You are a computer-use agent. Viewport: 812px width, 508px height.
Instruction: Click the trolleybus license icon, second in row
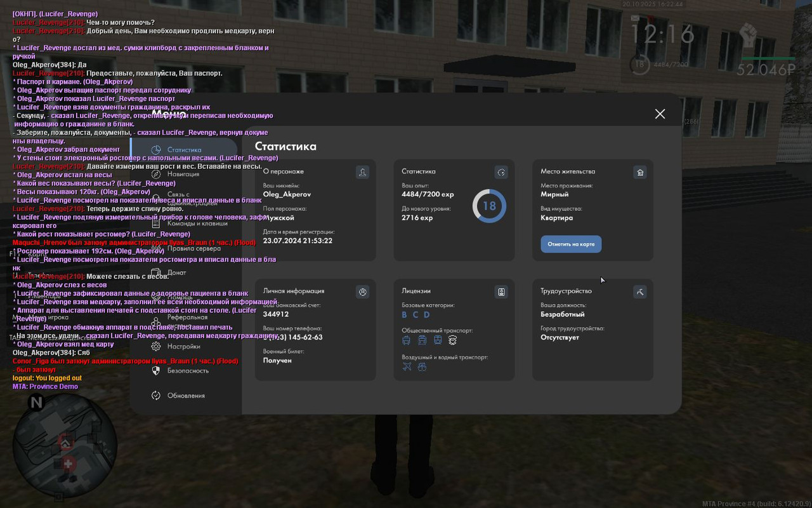422,341
